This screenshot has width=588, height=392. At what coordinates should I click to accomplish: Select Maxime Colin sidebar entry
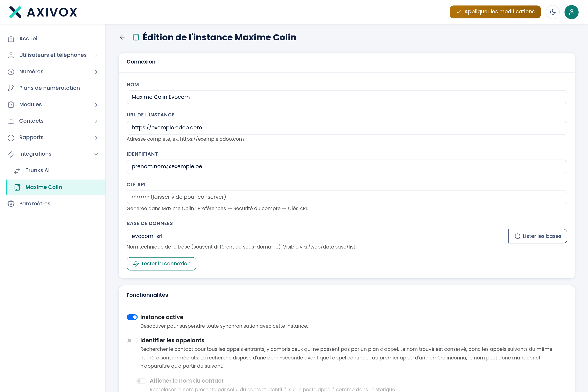pyautogui.click(x=56, y=187)
